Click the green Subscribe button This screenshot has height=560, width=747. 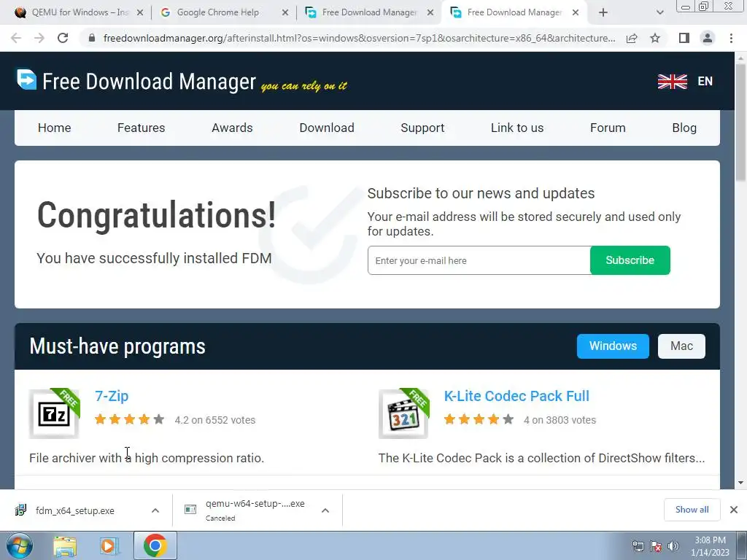coord(630,260)
